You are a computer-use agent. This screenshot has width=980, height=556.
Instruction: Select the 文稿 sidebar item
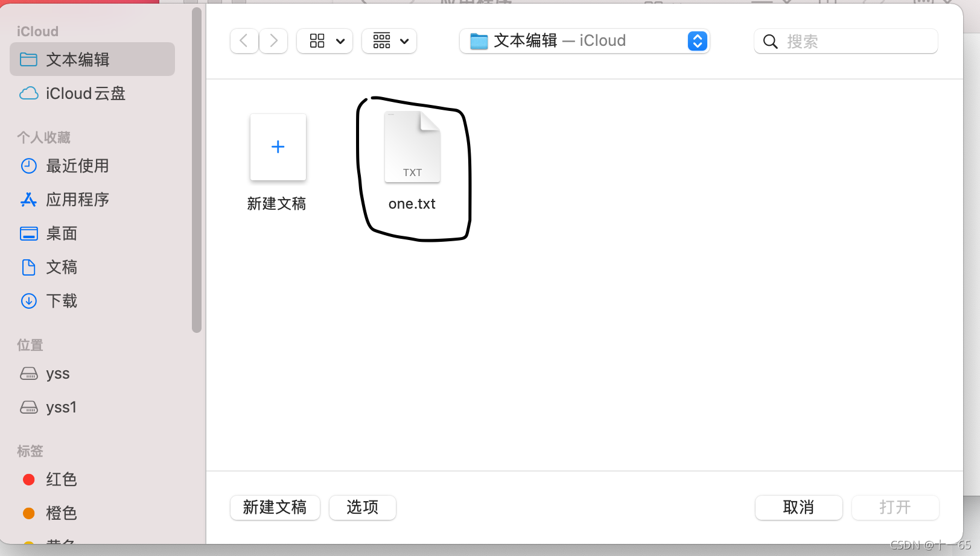[x=62, y=267]
